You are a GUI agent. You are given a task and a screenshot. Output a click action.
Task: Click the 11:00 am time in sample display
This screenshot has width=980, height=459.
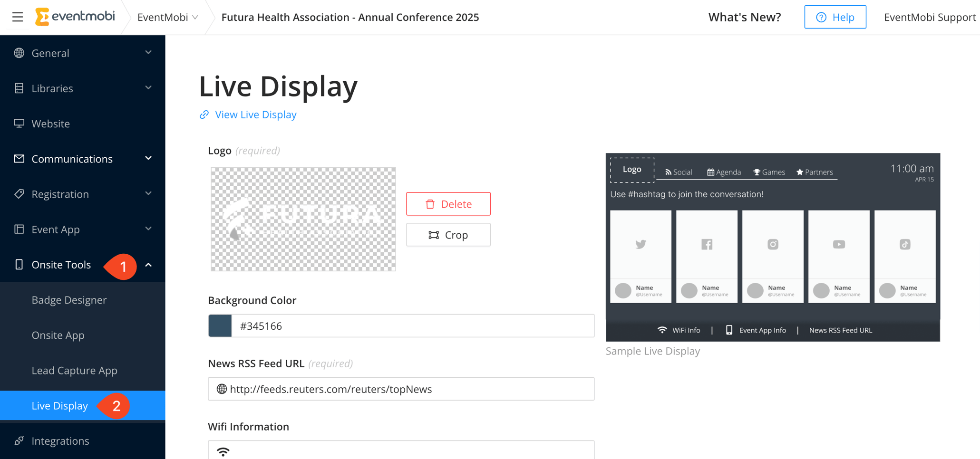tap(912, 169)
